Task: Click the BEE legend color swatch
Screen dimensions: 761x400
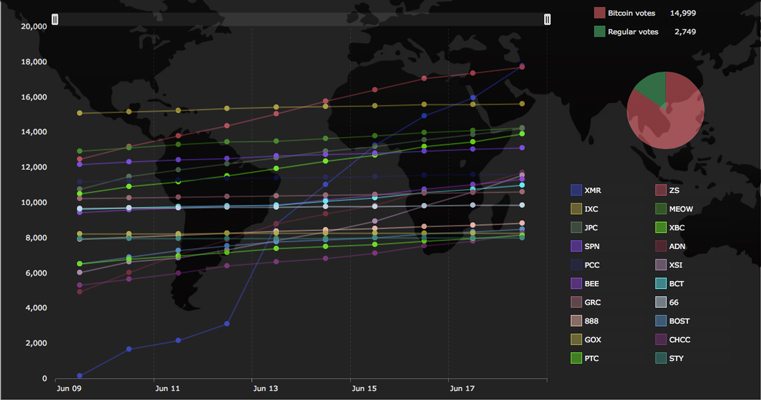Action: coord(576,283)
